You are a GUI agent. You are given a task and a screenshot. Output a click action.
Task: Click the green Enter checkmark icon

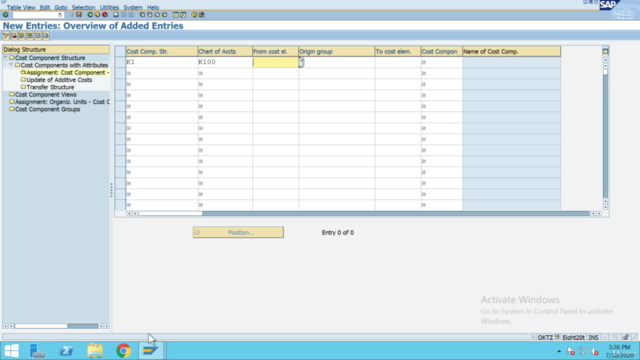tap(5, 15)
